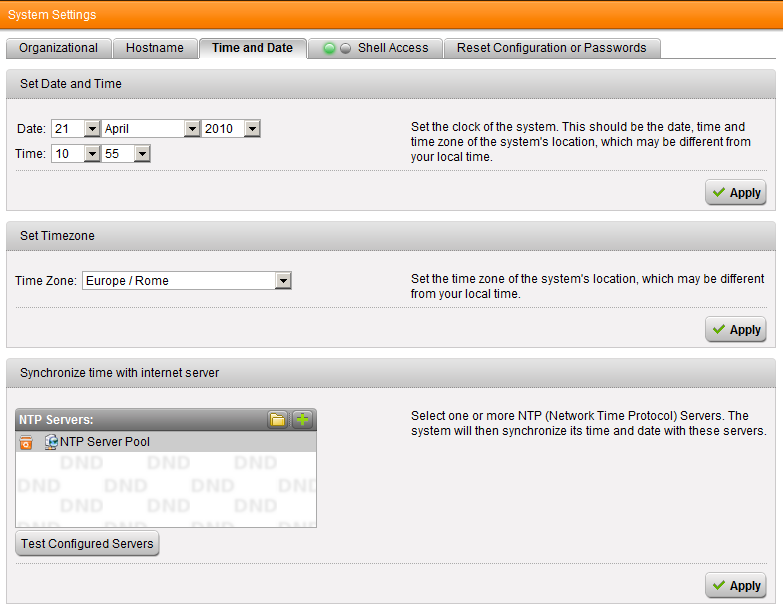The width and height of the screenshot is (783, 607).
Task: Open the hour dropdown showing 10
Action: pyautogui.click(x=76, y=154)
